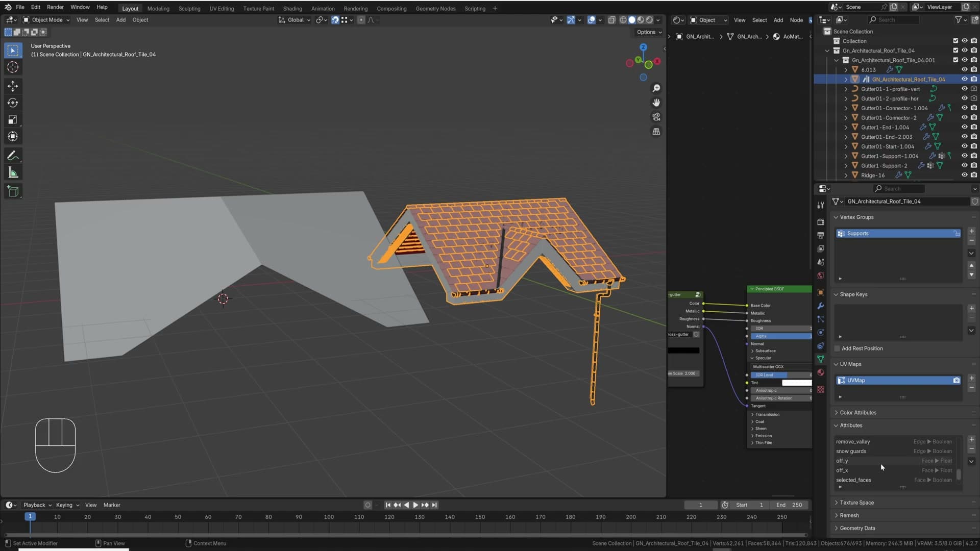Expand the Remesh panel
This screenshot has height=551, width=980.
[849, 515]
